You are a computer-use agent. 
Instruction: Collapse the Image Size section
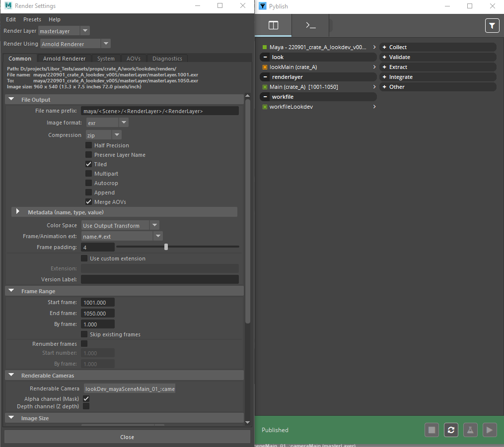point(11,418)
